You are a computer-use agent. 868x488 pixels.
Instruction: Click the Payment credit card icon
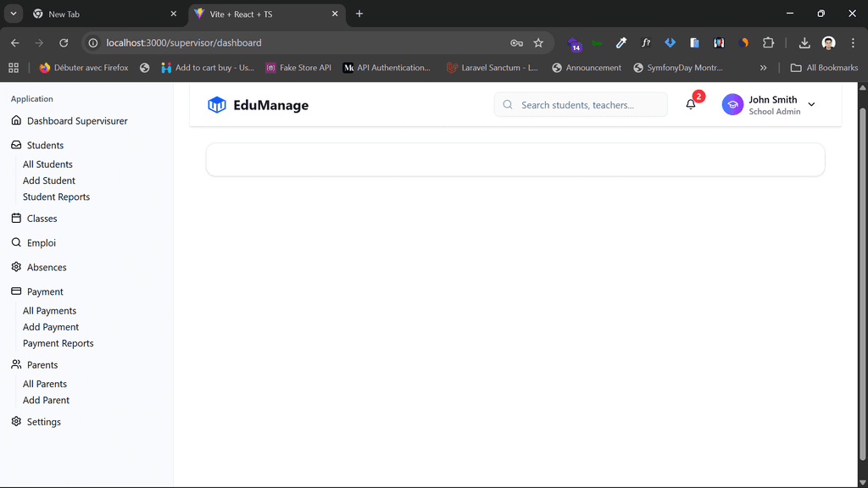tap(16, 291)
